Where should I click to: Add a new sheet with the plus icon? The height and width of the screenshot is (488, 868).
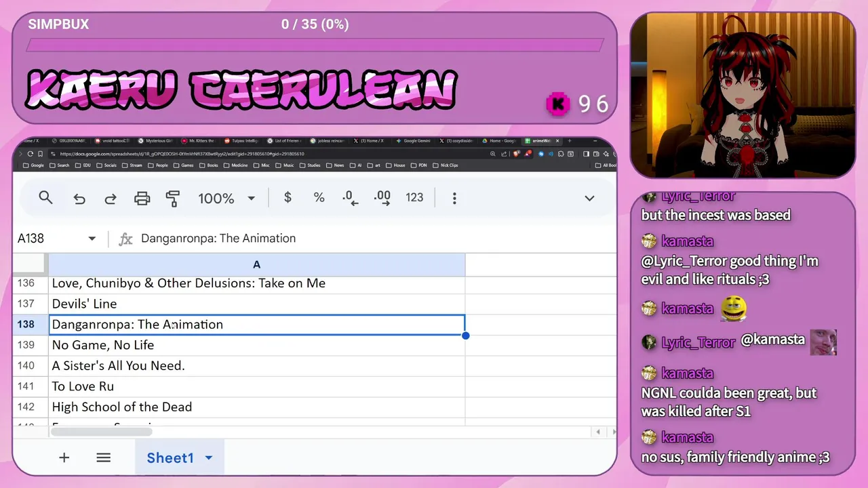click(64, 457)
